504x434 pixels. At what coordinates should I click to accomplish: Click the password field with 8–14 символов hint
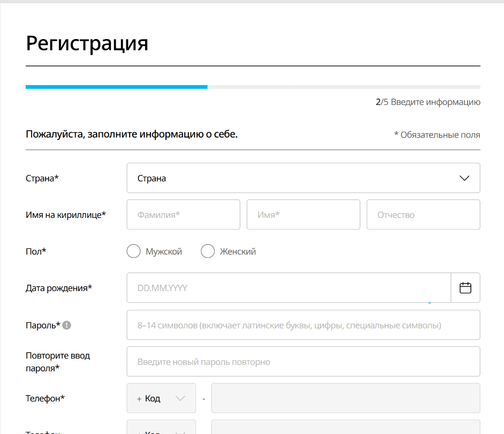pos(304,325)
